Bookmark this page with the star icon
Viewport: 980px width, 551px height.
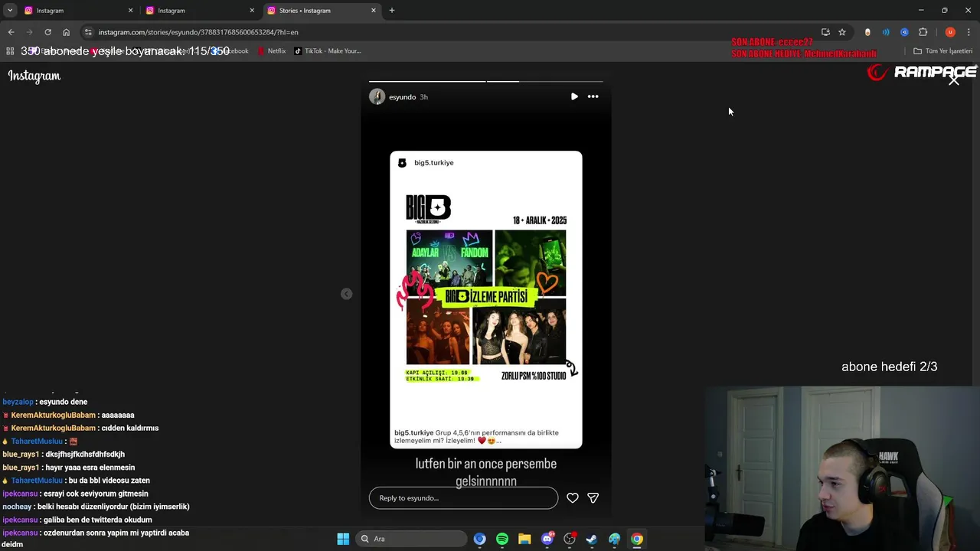click(x=842, y=32)
